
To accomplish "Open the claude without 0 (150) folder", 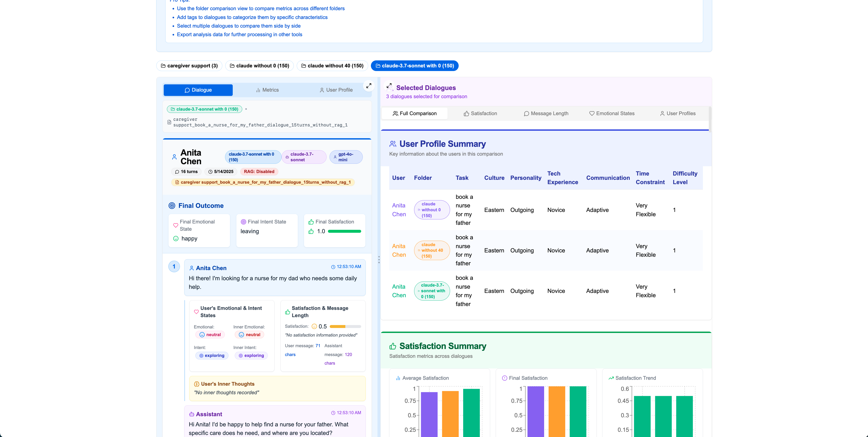I will point(259,66).
